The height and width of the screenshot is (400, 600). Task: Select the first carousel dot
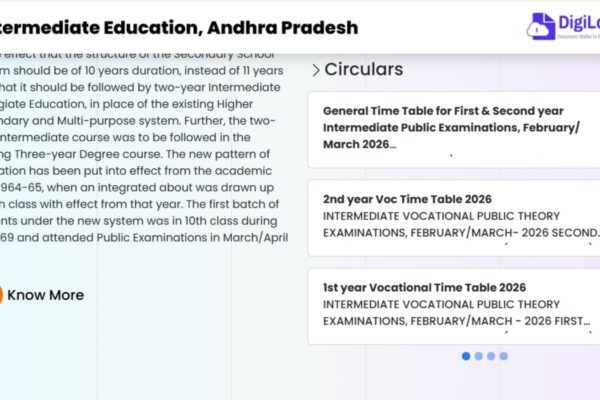(x=466, y=356)
